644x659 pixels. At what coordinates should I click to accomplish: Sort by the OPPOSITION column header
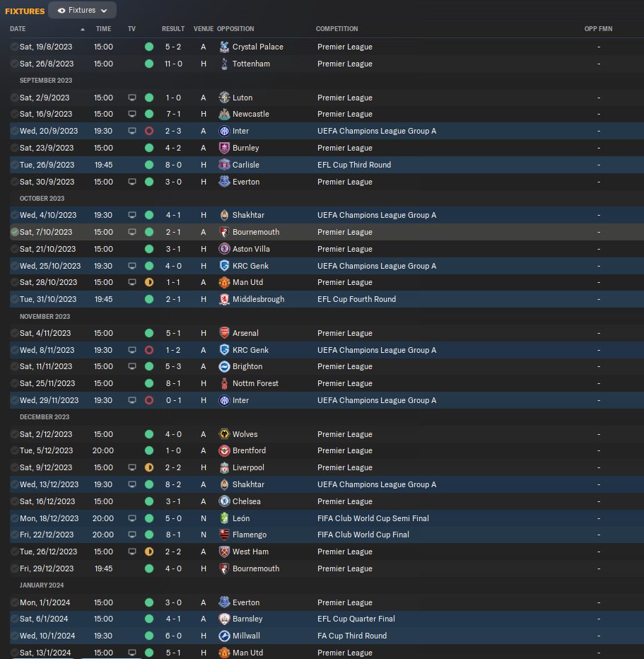[235, 28]
